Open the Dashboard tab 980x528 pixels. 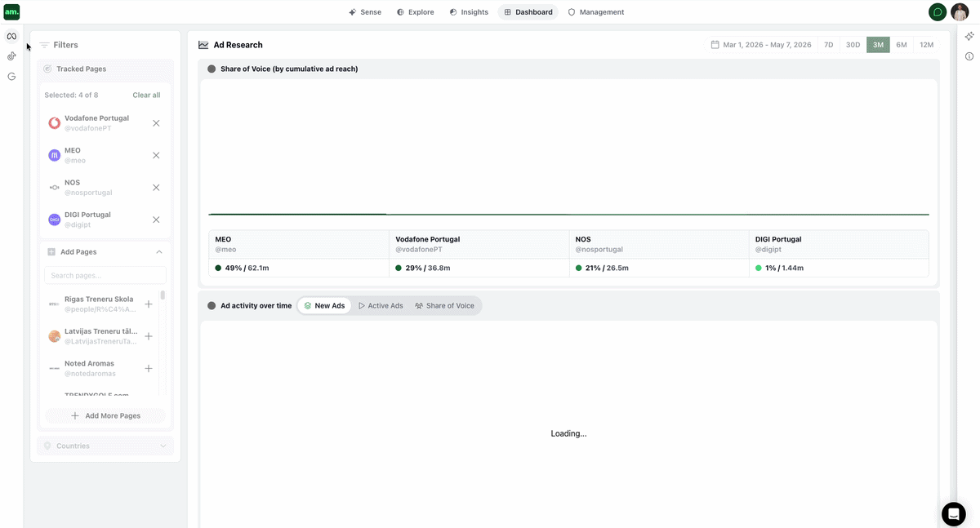coord(528,12)
